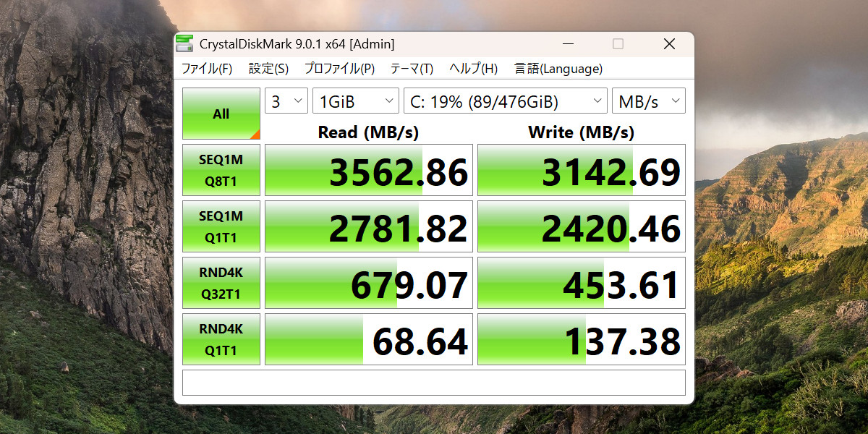This screenshot has width=868, height=434.
Task: Open the test size dropdown showing 1GiB
Action: [x=355, y=101]
